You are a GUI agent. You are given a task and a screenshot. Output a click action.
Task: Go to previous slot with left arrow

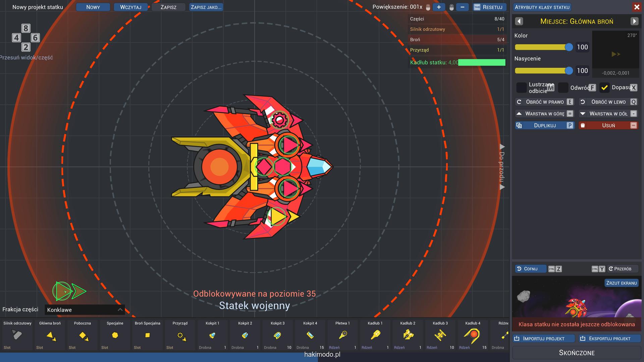pos(519,21)
